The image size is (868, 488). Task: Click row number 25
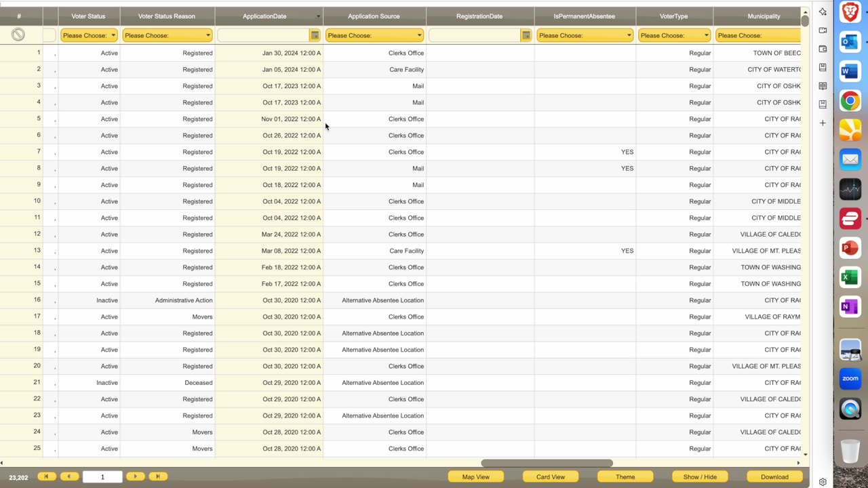pyautogui.click(x=37, y=448)
